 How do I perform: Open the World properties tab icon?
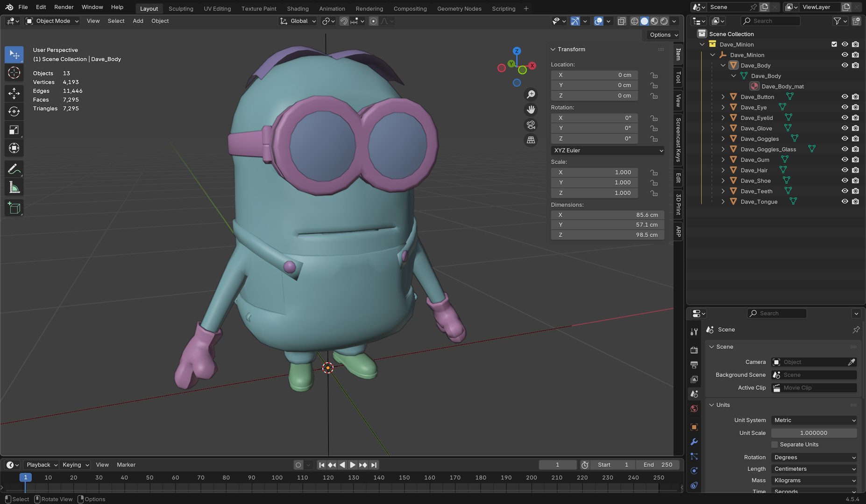pos(694,409)
